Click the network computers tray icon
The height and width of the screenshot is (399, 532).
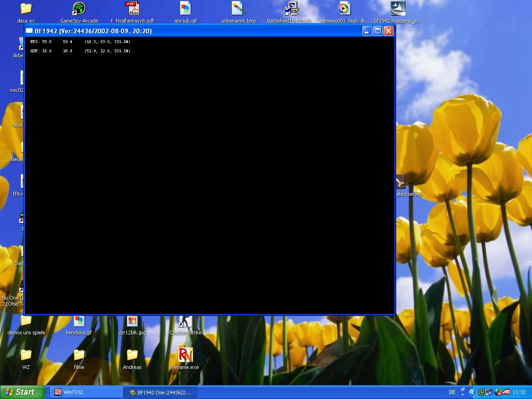point(489,392)
